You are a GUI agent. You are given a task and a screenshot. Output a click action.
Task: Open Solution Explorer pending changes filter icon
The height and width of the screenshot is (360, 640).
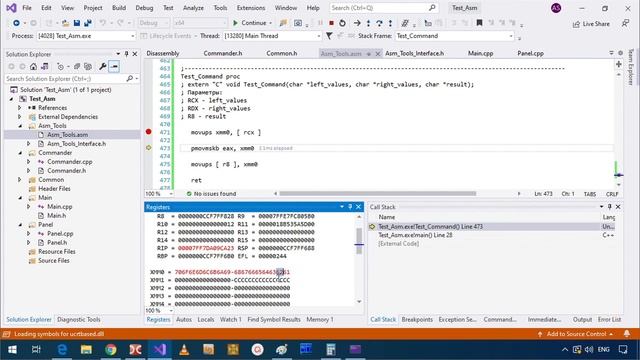tap(60, 66)
